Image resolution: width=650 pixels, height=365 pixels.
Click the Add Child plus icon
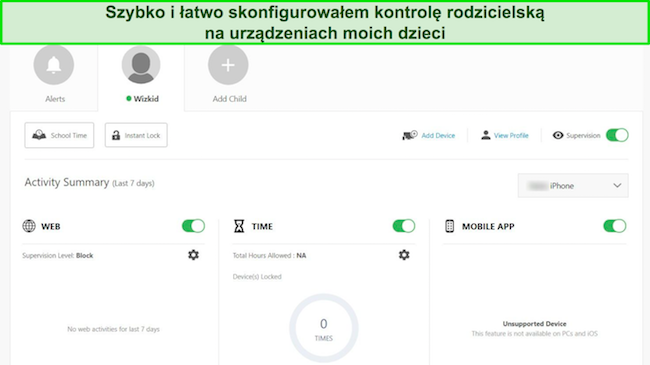coord(228,65)
